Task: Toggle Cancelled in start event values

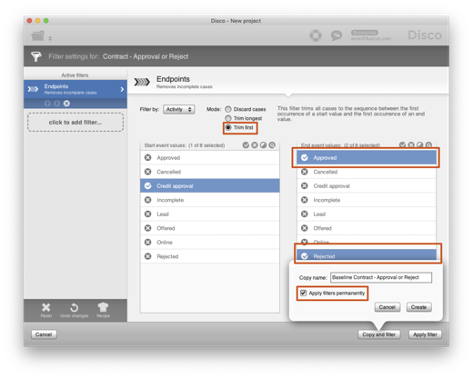Action: 210,172
